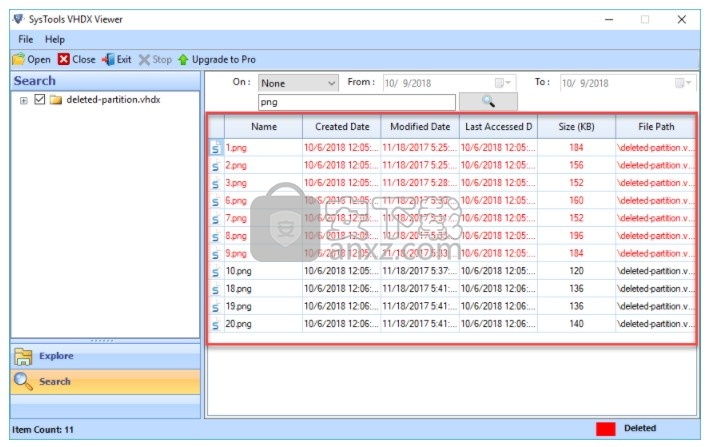717x447 pixels.
Task: Select the 6.png file name
Action: point(236,201)
